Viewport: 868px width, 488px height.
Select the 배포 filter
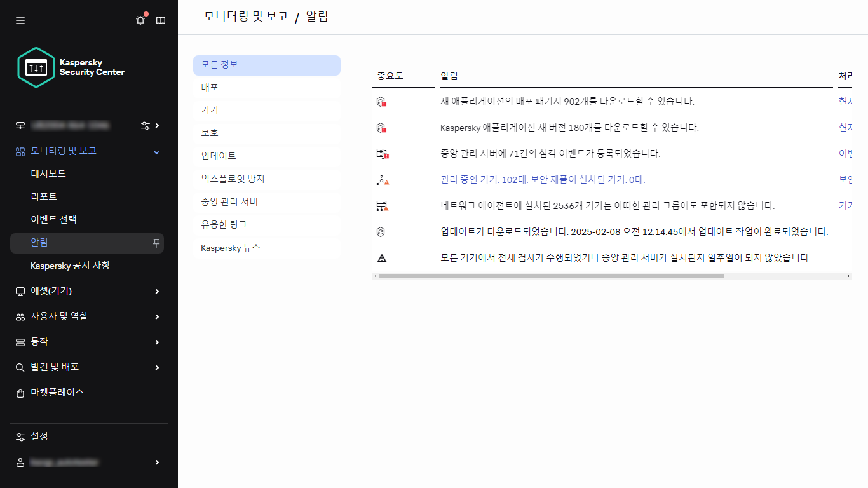266,87
